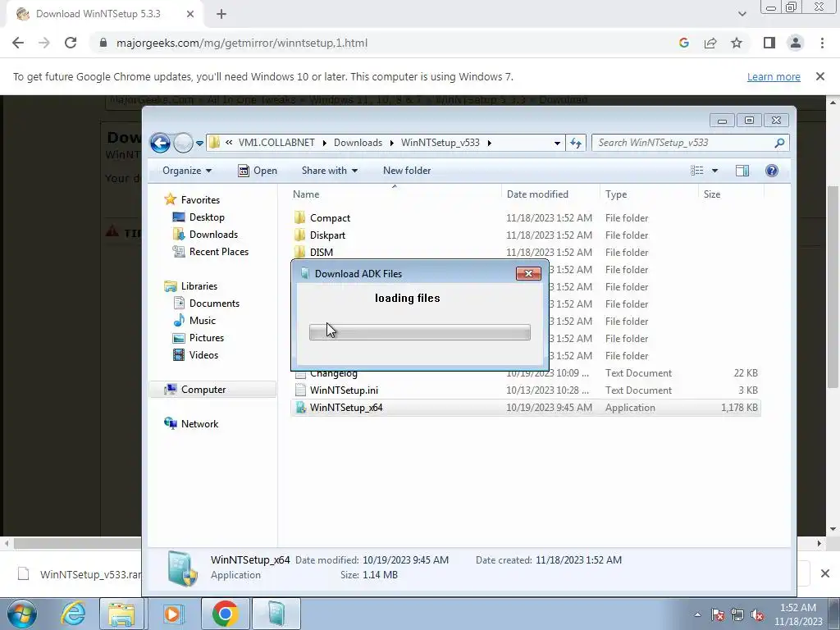Click the Share this page icon
The height and width of the screenshot is (630, 840).
710,43
